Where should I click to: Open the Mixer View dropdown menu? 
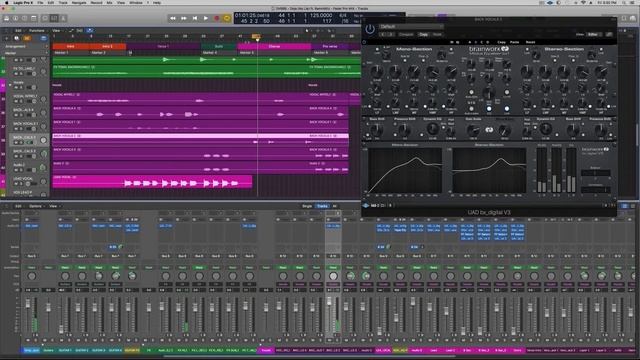pyautogui.click(x=54, y=206)
